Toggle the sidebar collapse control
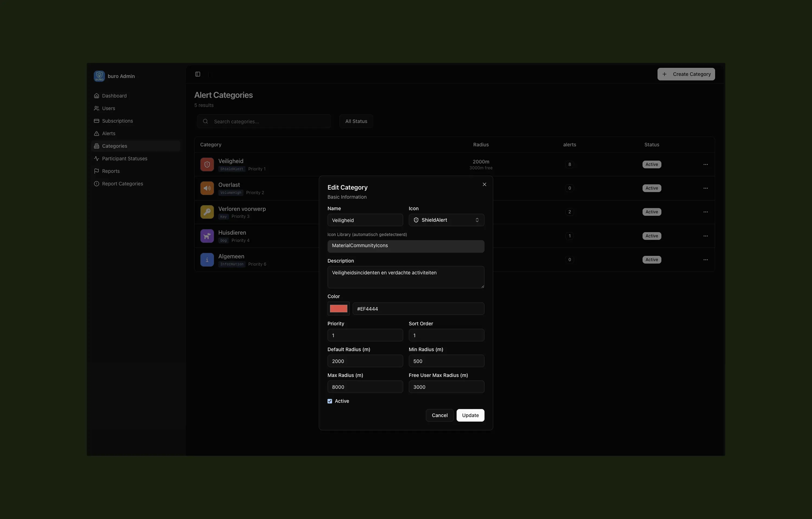Screen dimensions: 812x519 198,74
